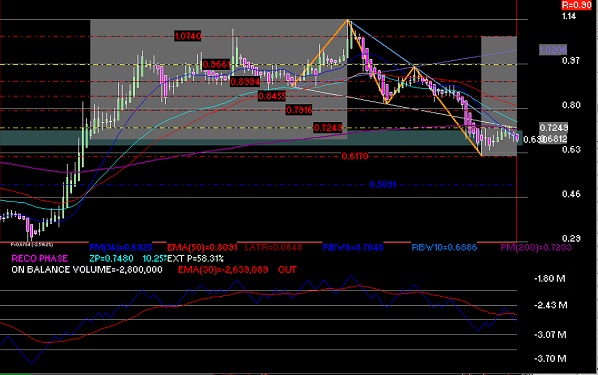Click the red 0.7249 label inside the chart
This screenshot has width=598, height=375.
click(328, 127)
